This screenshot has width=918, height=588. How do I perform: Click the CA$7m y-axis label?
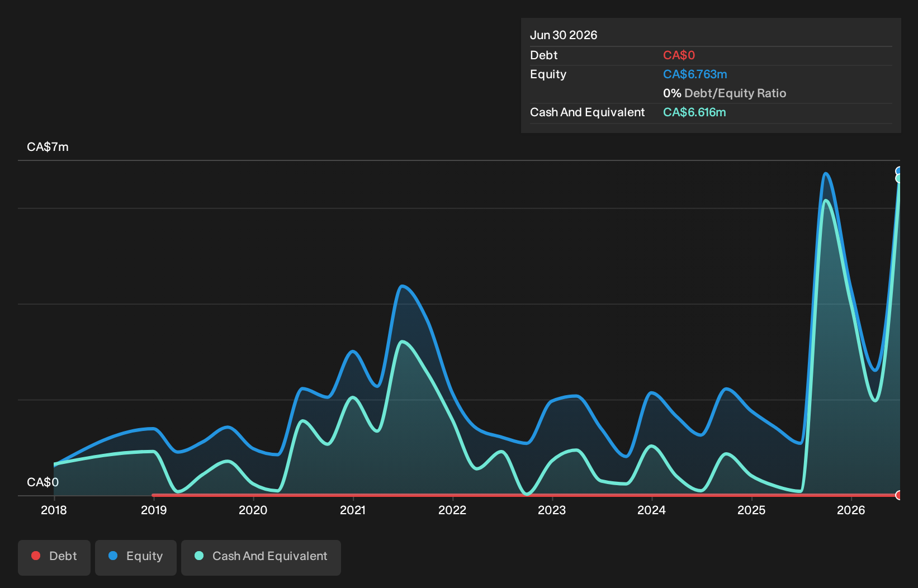(x=48, y=147)
